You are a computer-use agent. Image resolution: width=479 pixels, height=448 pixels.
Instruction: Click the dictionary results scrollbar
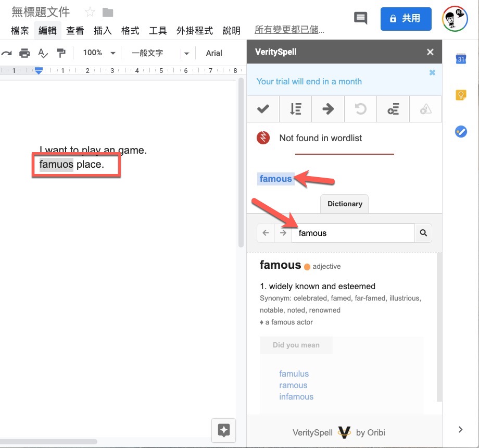coord(439,327)
